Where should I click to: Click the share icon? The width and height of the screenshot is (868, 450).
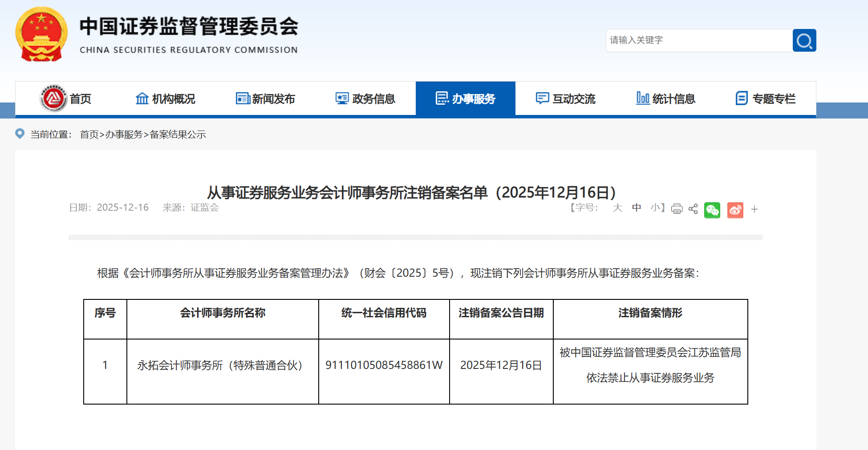693,209
